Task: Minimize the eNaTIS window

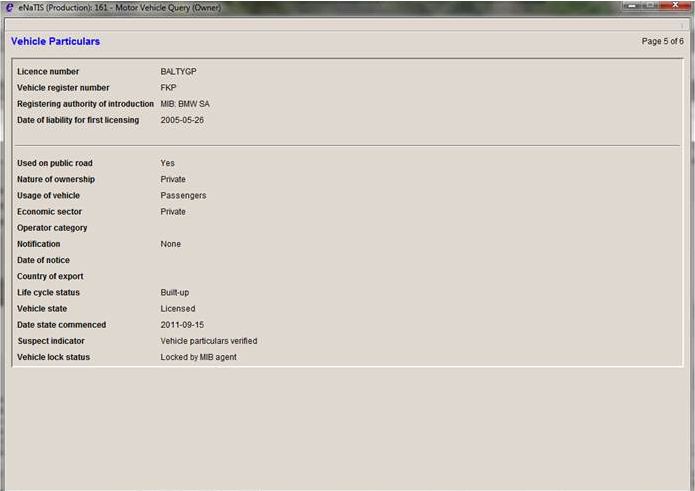Action: [632, 5]
